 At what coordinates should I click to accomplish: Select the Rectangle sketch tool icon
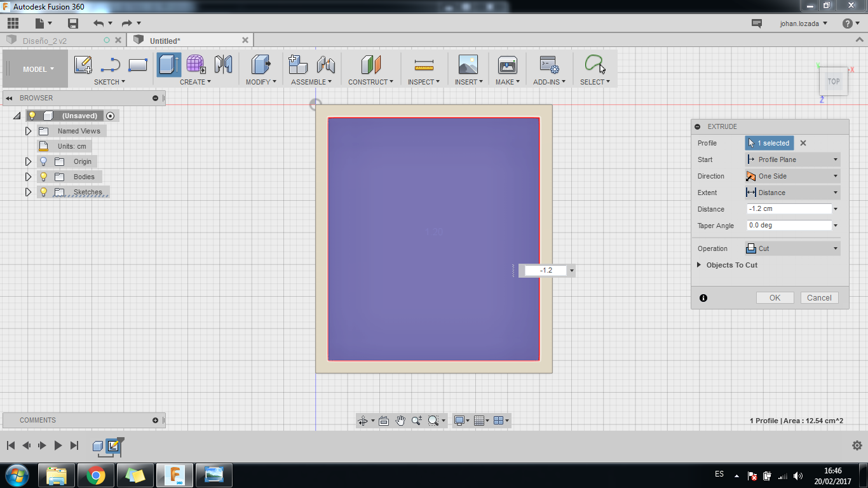coord(138,64)
